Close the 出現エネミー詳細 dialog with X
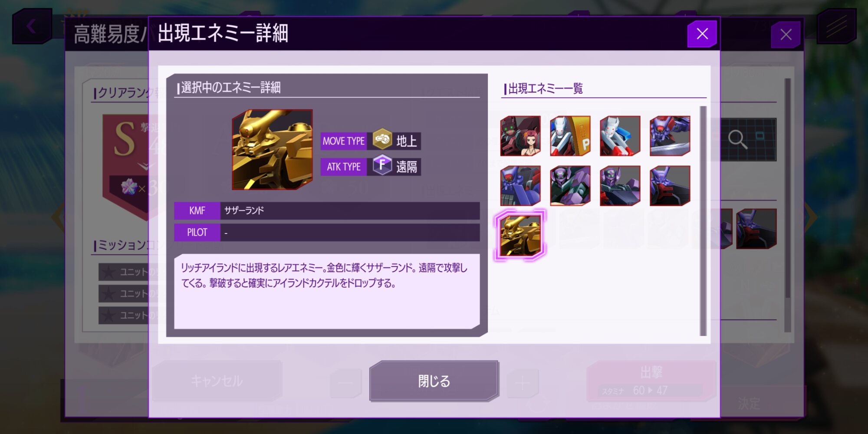 pos(702,34)
